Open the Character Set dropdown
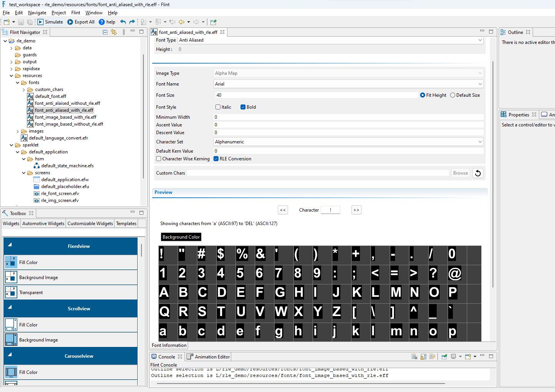 tap(480, 142)
